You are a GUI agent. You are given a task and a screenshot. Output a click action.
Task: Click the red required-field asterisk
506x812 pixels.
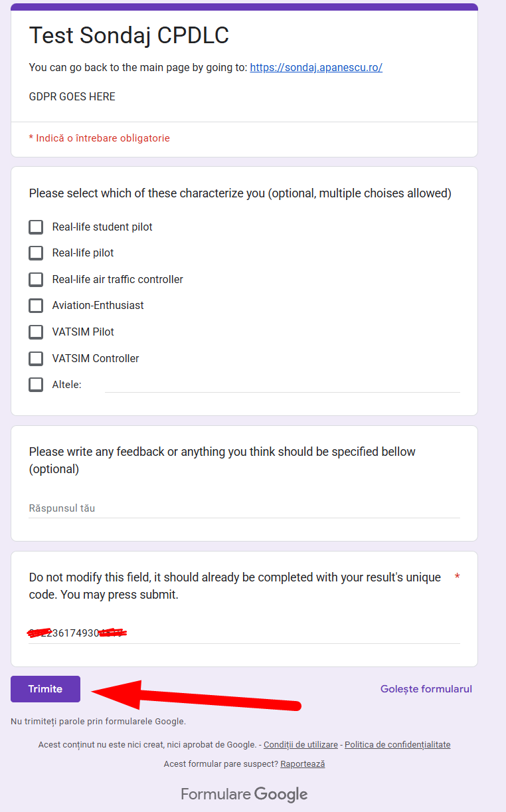(x=457, y=577)
